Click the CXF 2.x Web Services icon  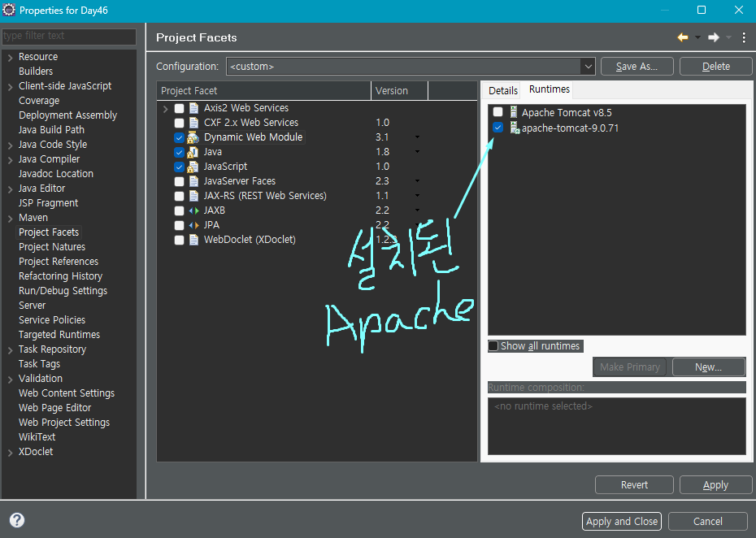click(x=193, y=123)
